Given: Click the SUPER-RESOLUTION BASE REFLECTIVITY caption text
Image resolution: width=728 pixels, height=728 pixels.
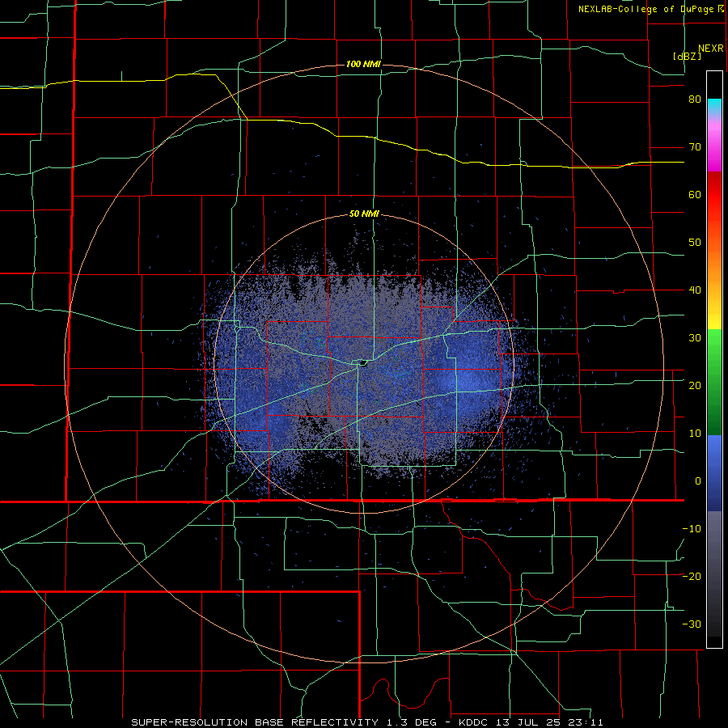Looking at the screenshot, I should pyautogui.click(x=255, y=722).
